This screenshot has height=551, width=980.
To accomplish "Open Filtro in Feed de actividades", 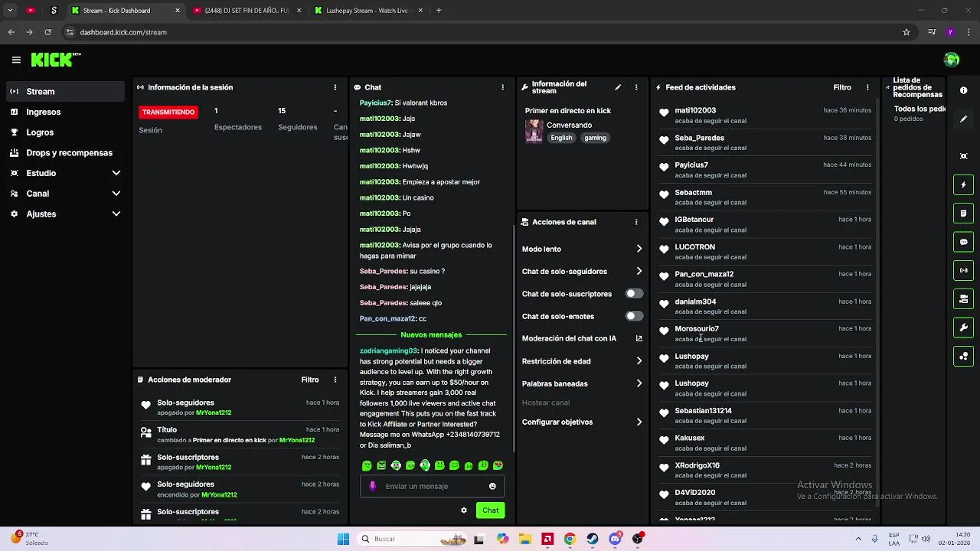I will [x=842, y=87].
